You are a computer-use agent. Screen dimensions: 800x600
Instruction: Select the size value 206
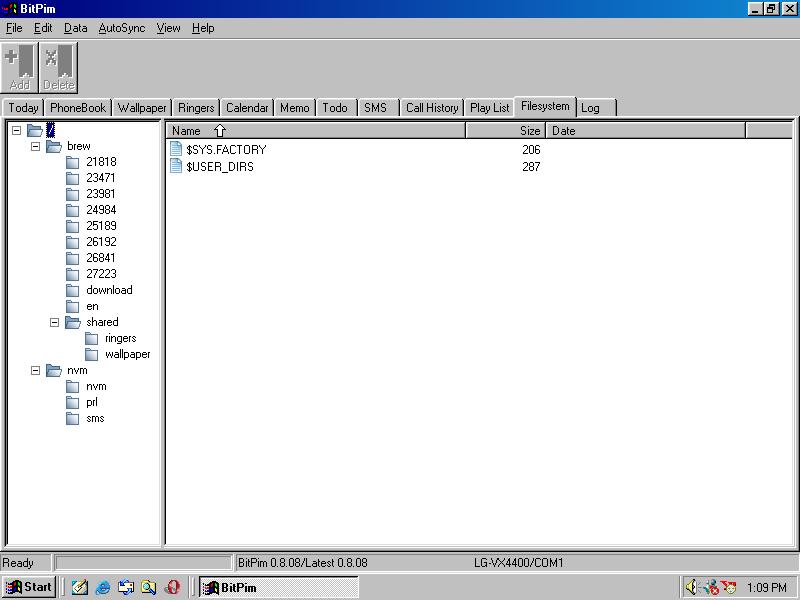531,149
